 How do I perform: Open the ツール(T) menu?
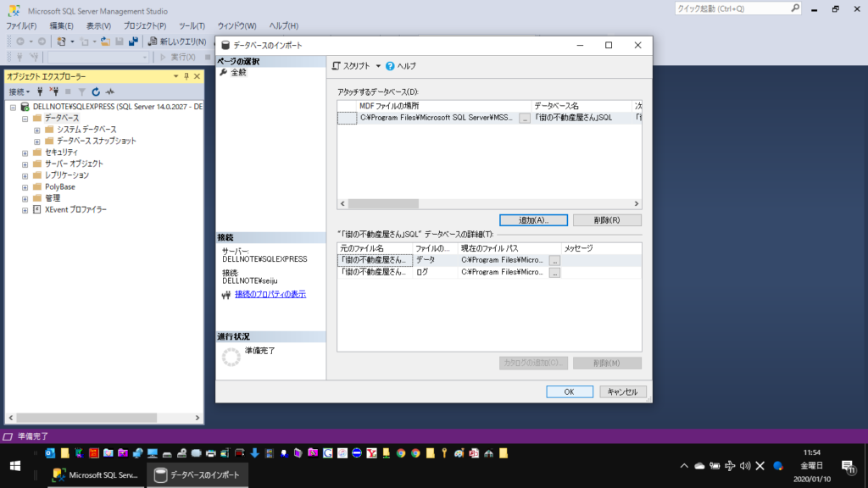click(192, 26)
